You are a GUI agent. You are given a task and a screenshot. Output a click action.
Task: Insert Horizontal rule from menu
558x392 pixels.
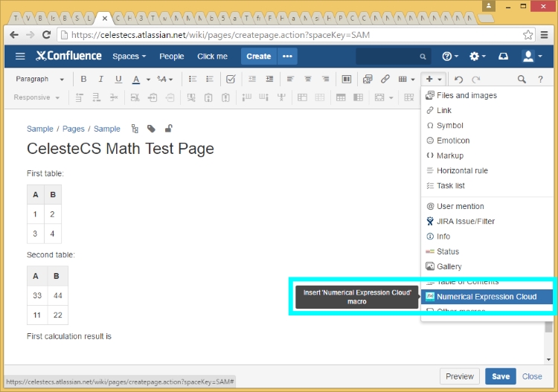click(x=487, y=170)
